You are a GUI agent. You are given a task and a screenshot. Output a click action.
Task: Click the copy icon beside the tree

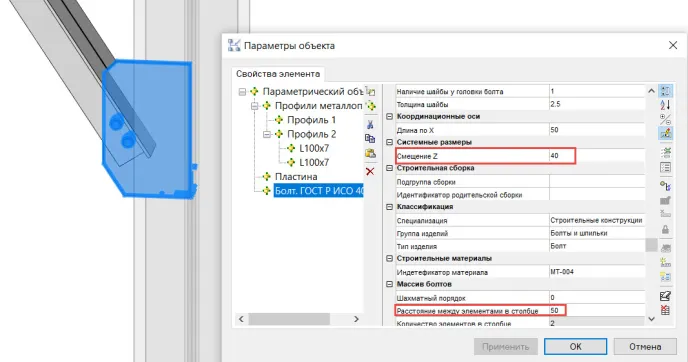370,139
